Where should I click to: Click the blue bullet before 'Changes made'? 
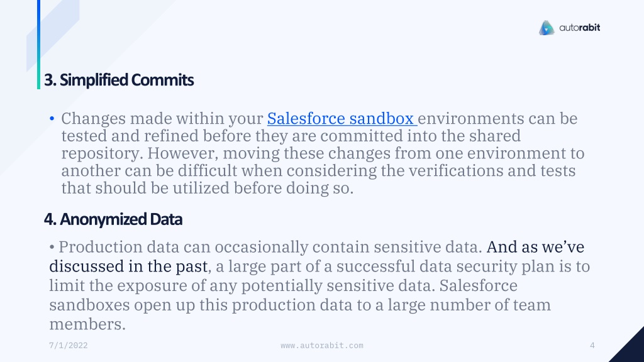[x=52, y=119]
